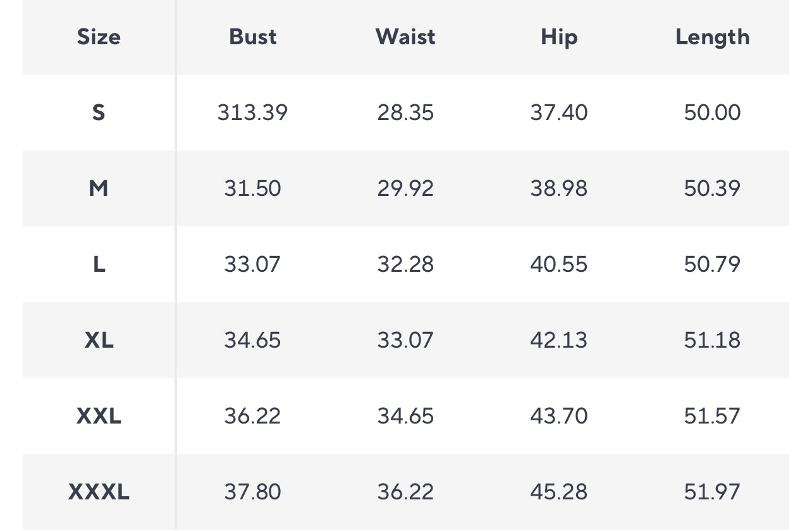Click waist value 29.92 in M row
Screen dimensions: 812x531
[405, 188]
